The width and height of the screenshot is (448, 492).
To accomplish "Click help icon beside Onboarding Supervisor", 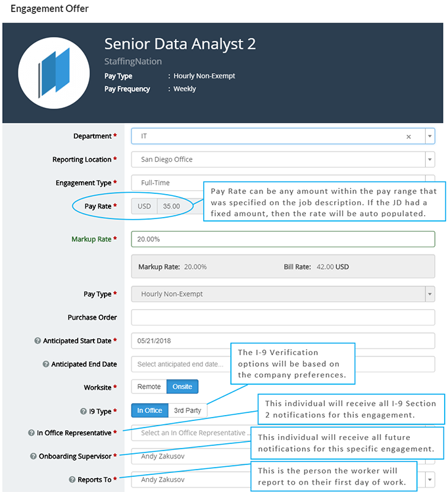I will pos(34,456).
